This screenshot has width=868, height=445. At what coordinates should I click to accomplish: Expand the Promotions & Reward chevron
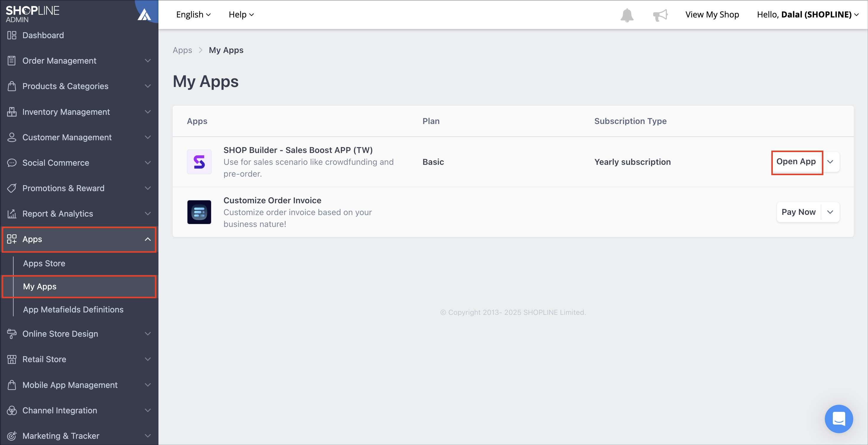[148, 188]
